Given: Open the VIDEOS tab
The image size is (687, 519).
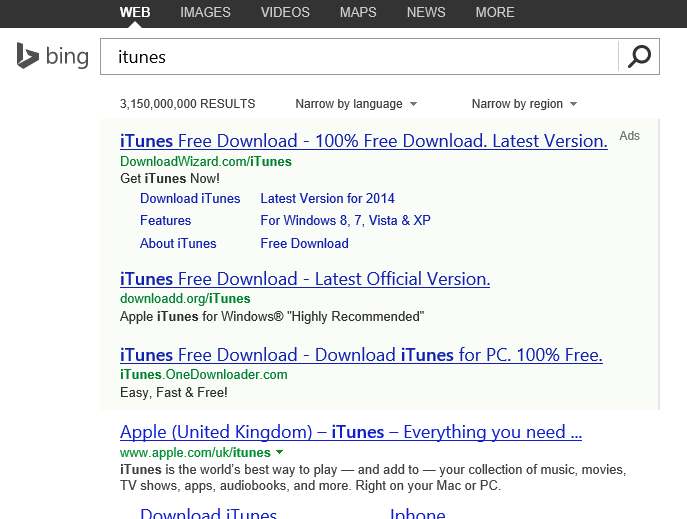Looking at the screenshot, I should [x=285, y=12].
